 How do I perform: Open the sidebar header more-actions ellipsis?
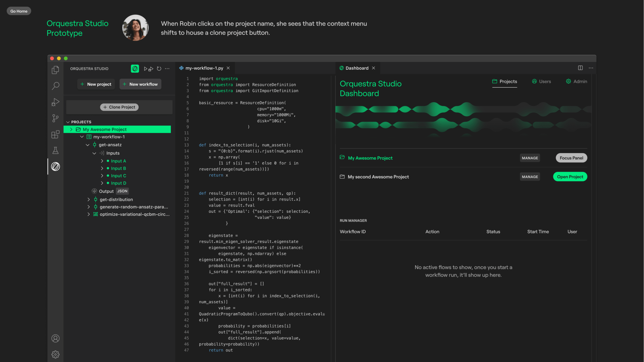167,69
